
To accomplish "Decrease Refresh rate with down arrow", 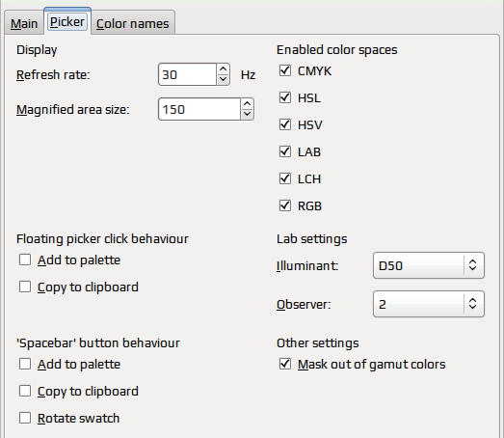I will click(223, 79).
